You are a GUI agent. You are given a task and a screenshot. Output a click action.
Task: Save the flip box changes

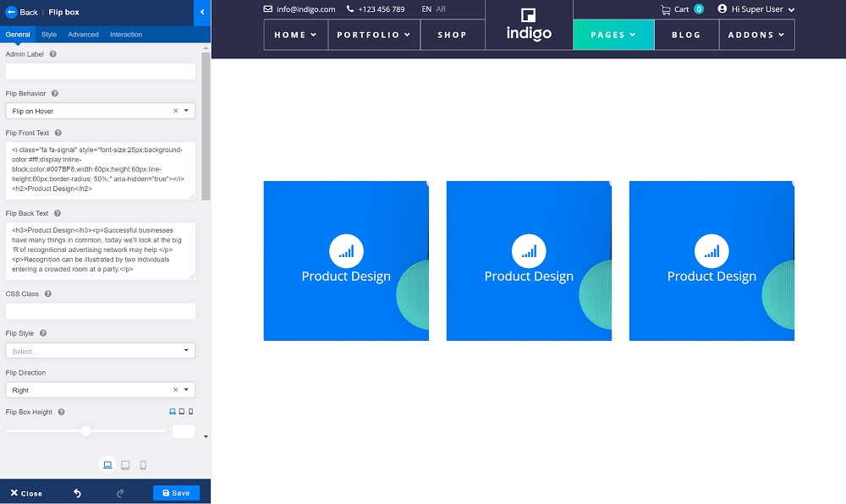coord(176,493)
